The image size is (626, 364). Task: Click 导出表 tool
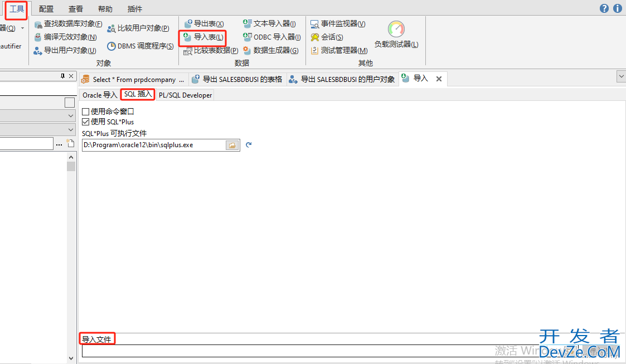point(204,24)
